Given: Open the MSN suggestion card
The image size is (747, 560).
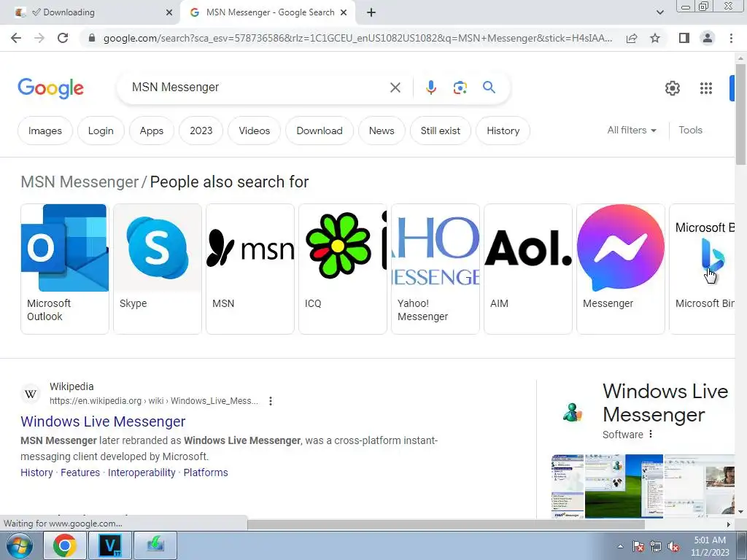Looking at the screenshot, I should point(250,269).
